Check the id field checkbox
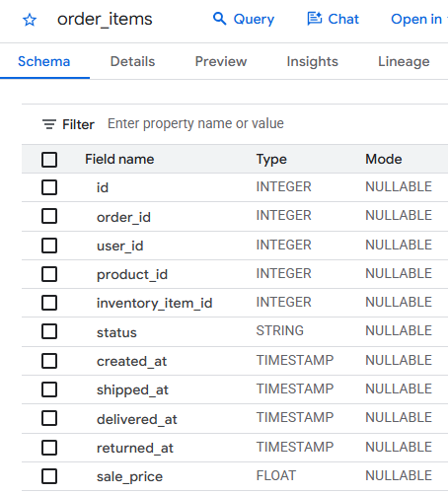448x494 pixels. coord(49,187)
